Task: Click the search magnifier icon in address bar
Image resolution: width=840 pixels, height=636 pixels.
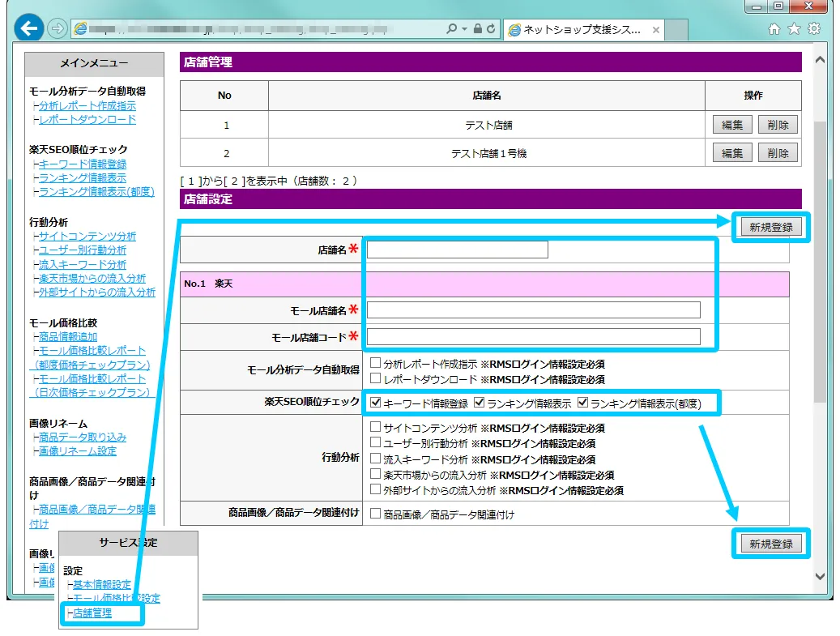Action: point(452,29)
